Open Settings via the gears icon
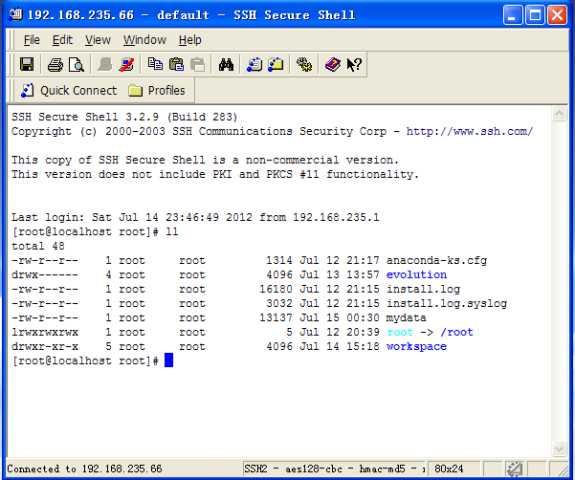Image resolution: width=575 pixels, height=480 pixels. point(304,65)
